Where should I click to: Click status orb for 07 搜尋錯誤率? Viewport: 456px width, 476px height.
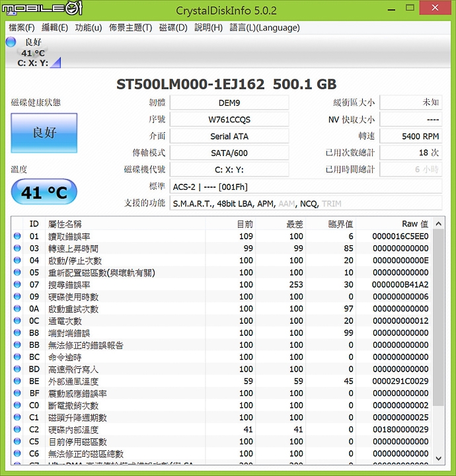point(17,284)
